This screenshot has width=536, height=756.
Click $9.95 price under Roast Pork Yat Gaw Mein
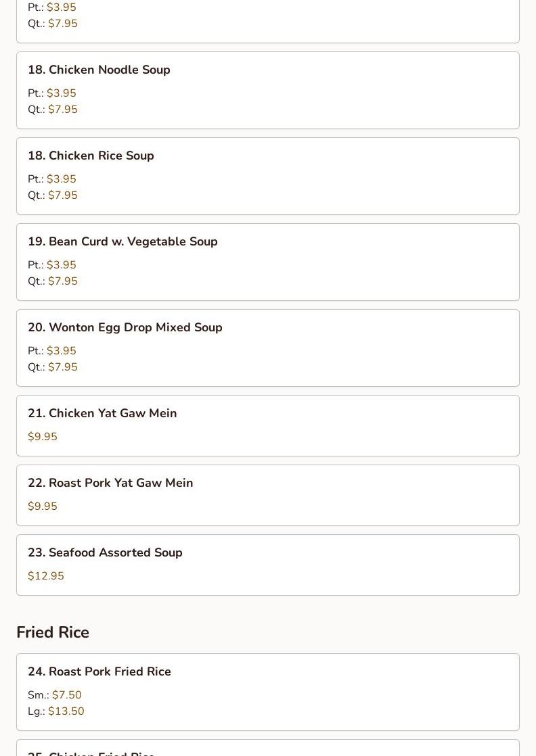[x=43, y=506]
